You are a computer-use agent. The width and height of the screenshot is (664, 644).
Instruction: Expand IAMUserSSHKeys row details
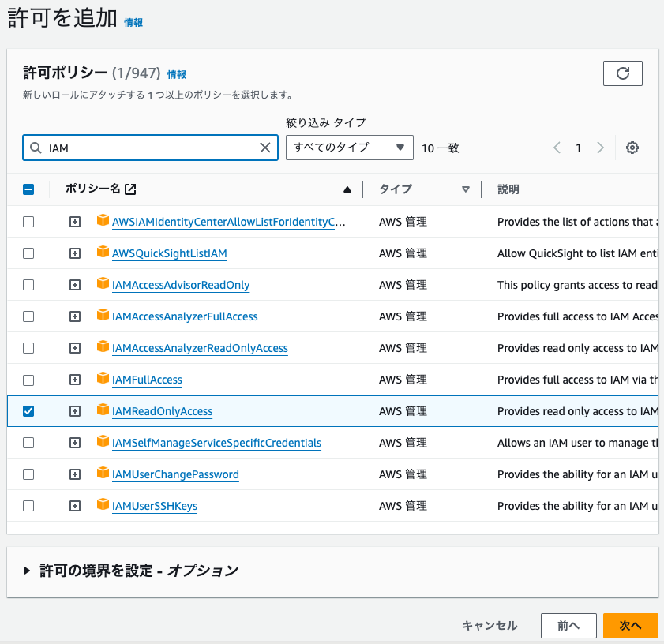pos(75,506)
